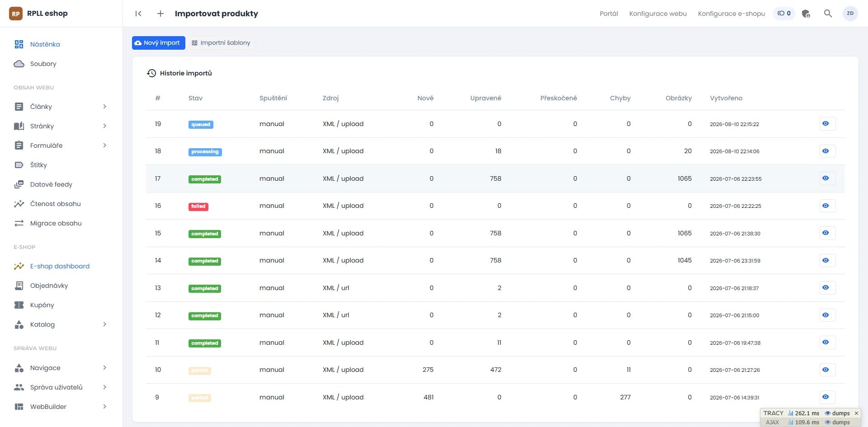
Task: View details of import 18
Action: click(x=827, y=151)
